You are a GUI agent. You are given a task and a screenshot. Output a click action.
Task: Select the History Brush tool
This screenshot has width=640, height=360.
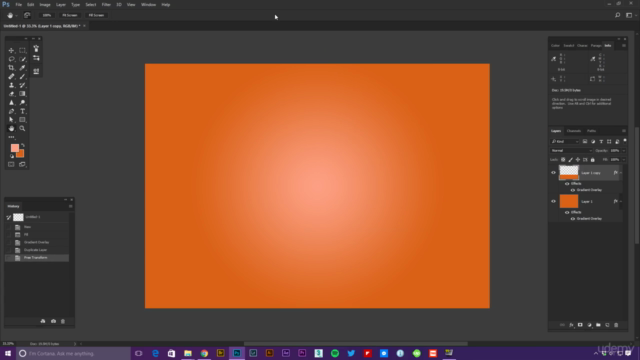(x=22, y=85)
